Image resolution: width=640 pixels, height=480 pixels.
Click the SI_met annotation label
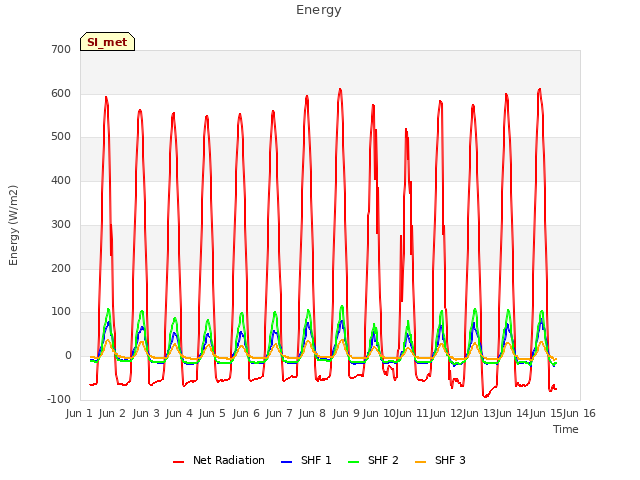(107, 42)
